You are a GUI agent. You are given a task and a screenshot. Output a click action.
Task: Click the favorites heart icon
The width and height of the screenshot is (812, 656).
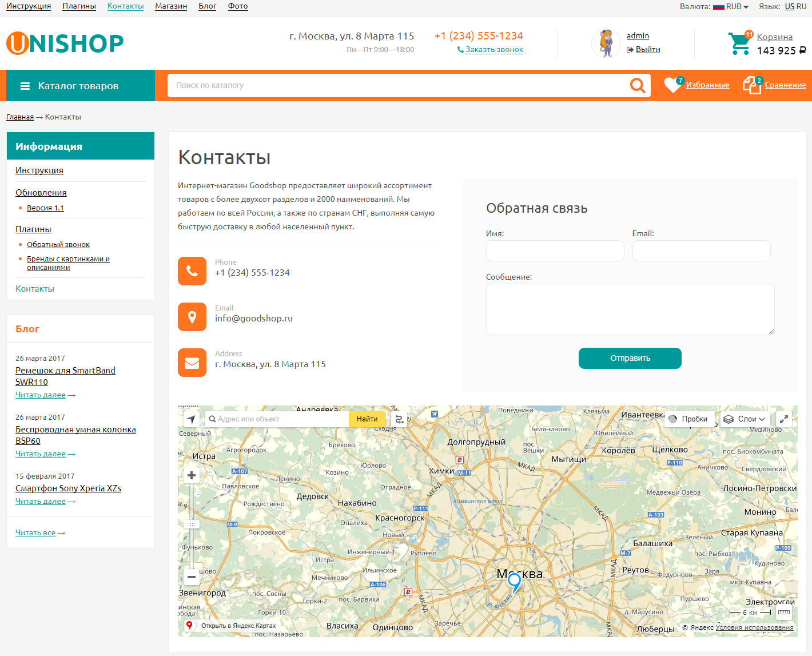[672, 85]
